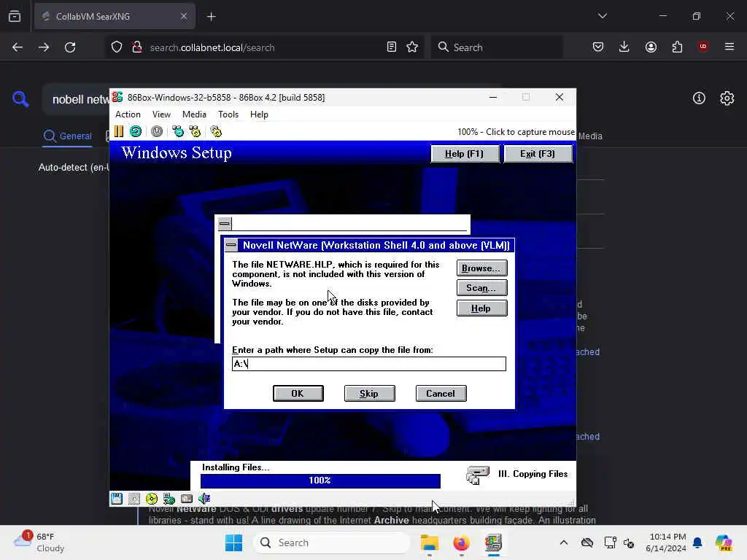This screenshot has width=747, height=560.
Task: Show hidden system tray icons chevron
Action: tap(564, 542)
